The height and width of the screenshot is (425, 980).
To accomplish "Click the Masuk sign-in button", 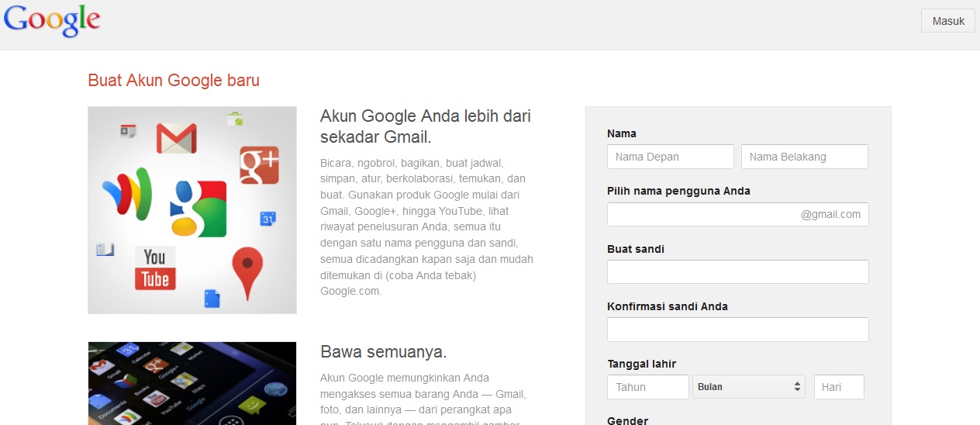I will click(x=948, y=21).
